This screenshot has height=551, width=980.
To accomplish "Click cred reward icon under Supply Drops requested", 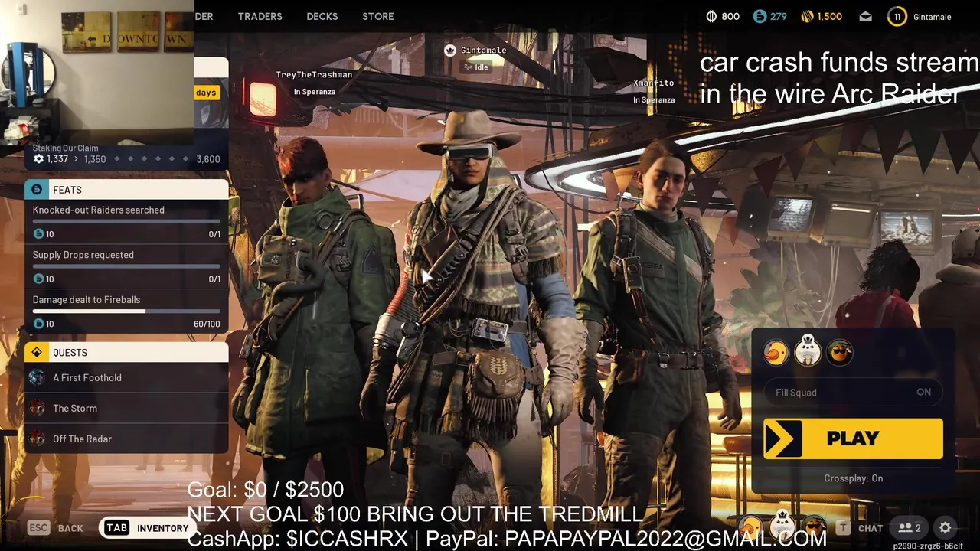I will pos(38,279).
